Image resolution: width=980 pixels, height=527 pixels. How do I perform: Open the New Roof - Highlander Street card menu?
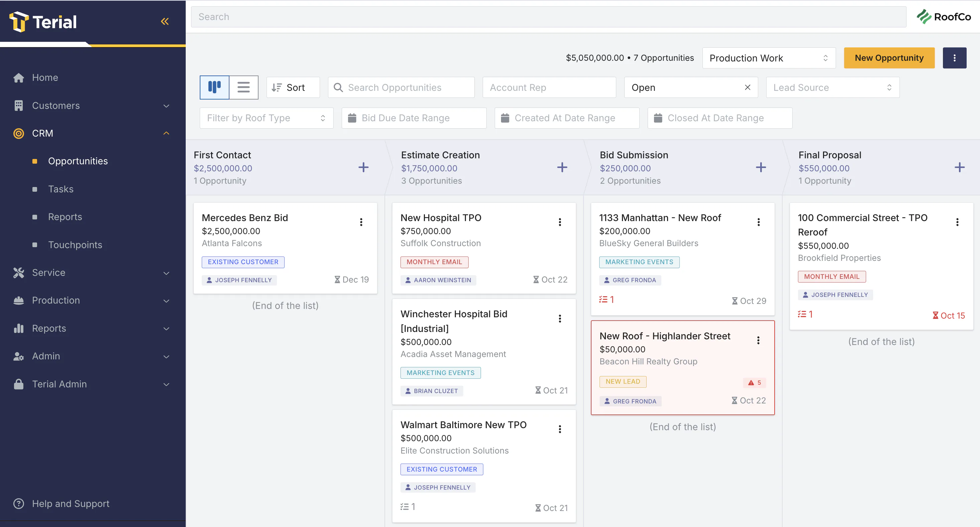pyautogui.click(x=758, y=341)
